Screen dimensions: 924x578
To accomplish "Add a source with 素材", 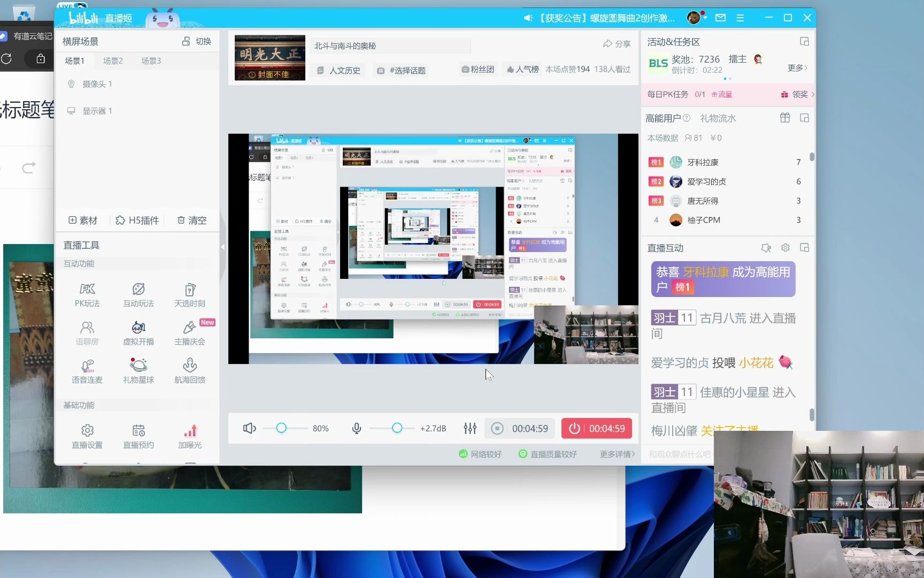I will tap(83, 220).
